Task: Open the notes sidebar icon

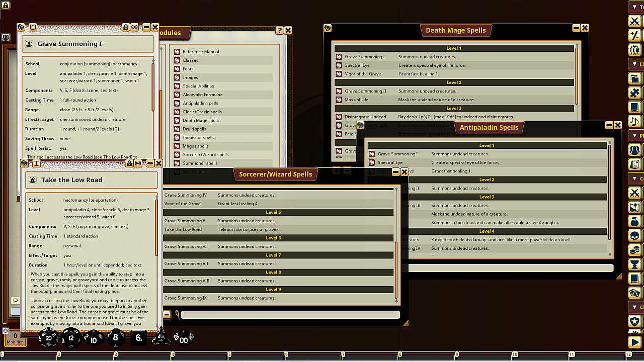Action: click(x=634, y=164)
